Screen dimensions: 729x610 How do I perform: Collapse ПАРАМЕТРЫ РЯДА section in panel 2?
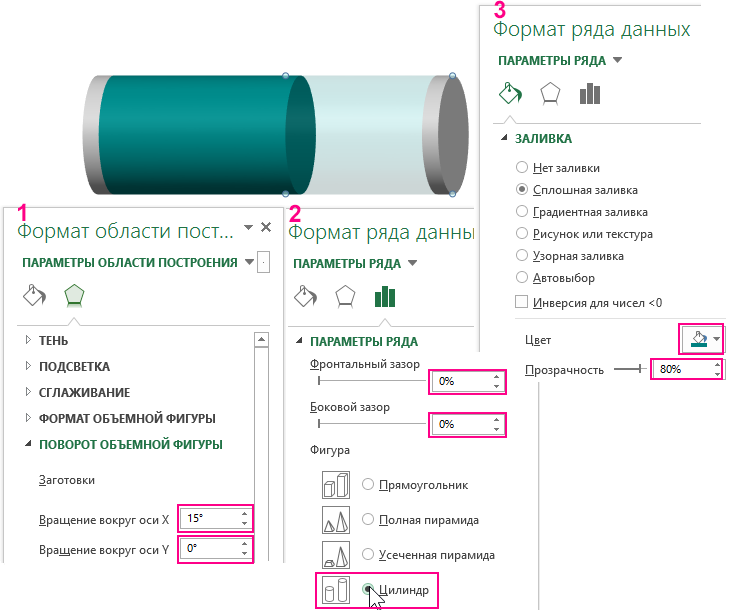(x=299, y=341)
